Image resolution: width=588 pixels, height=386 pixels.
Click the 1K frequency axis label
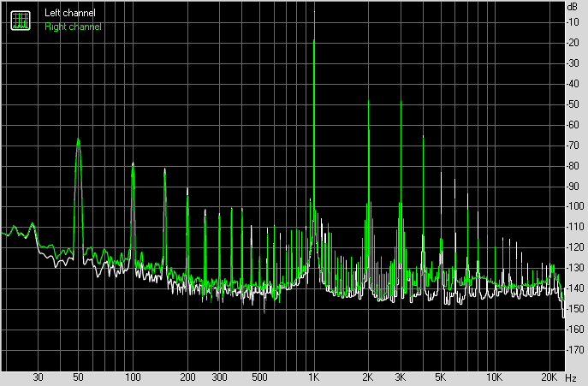314,377
